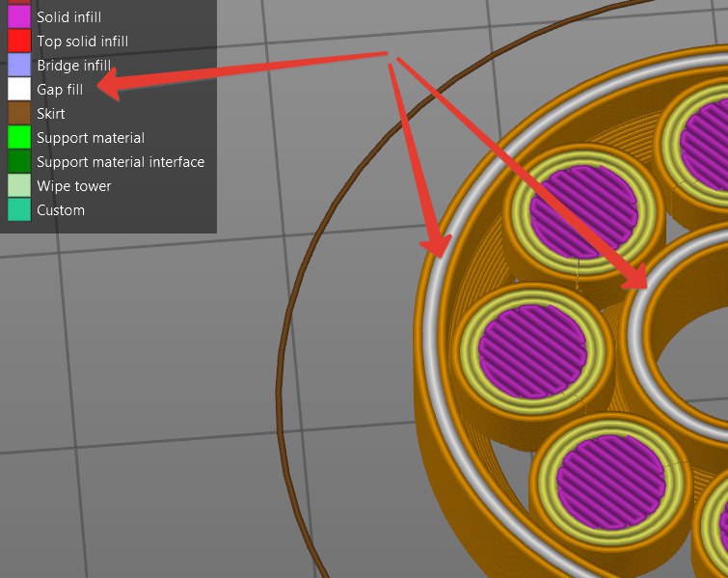The image size is (728, 578).
Task: Select the 'Support material interface' legend label
Action: [121, 162]
